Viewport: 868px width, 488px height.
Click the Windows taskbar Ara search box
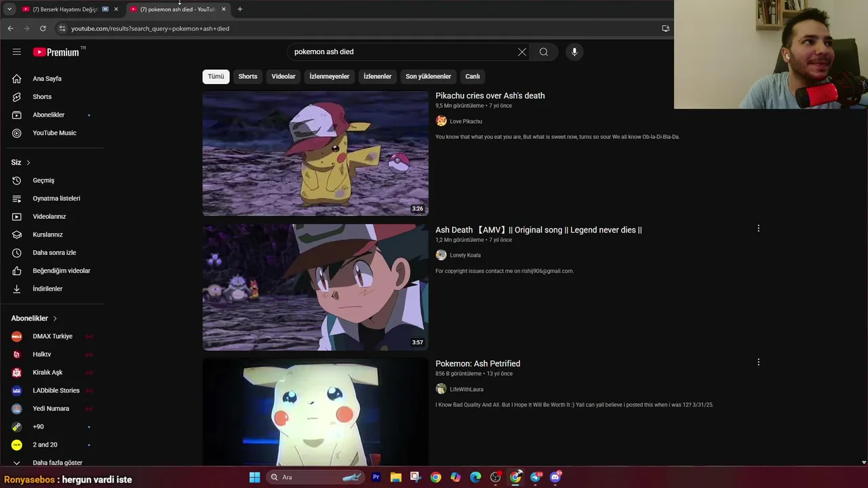pyautogui.click(x=315, y=477)
